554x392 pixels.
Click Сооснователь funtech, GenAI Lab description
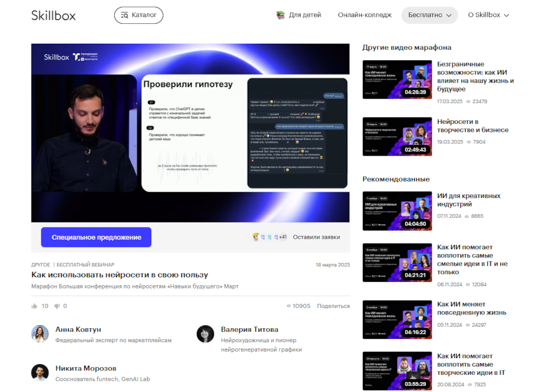[x=103, y=379]
